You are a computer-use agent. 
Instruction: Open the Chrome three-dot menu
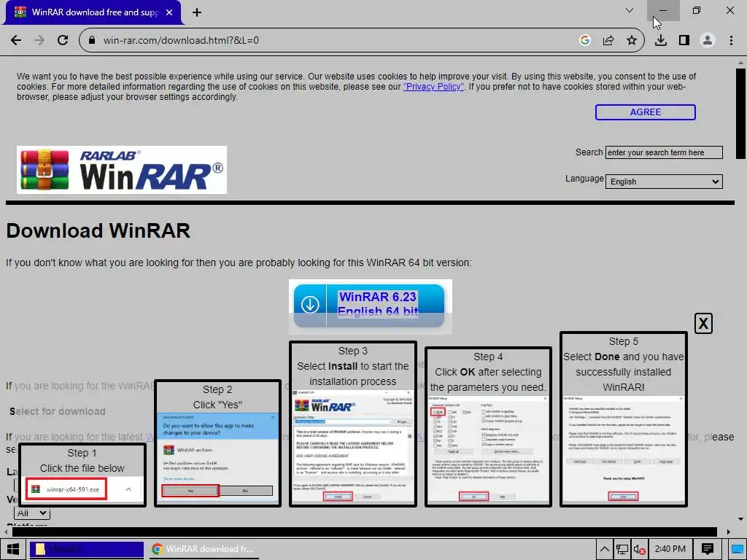[x=731, y=41]
